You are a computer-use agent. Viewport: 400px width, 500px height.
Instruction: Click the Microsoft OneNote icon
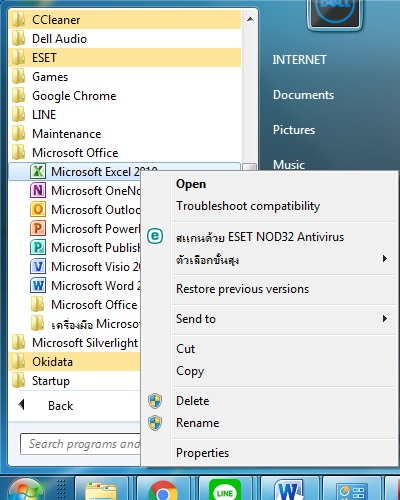click(38, 191)
